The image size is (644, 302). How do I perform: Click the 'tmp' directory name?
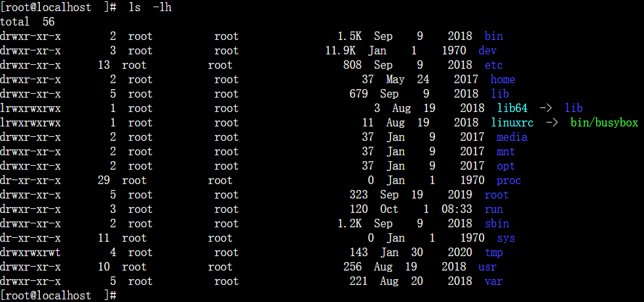pos(494,252)
